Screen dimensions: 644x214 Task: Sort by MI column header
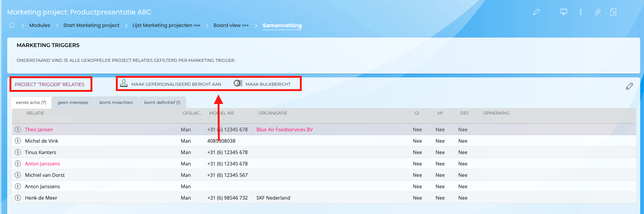click(440, 113)
